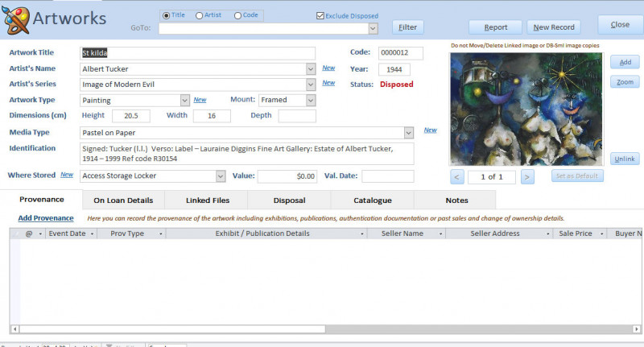
Task: Click New link beside Artwork Type
Action: (x=200, y=99)
